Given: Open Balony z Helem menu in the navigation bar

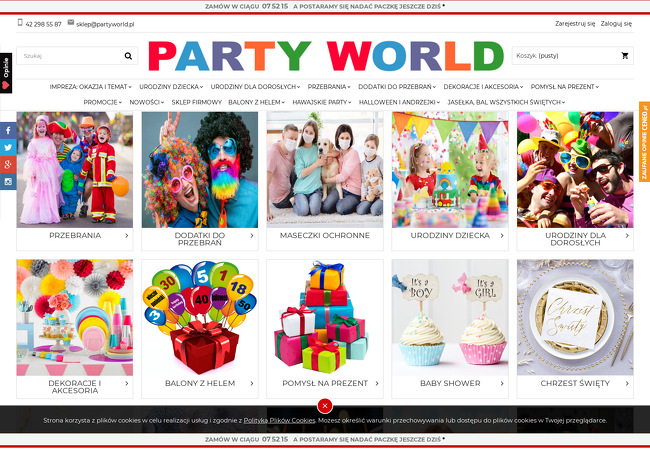Looking at the screenshot, I should [257, 102].
